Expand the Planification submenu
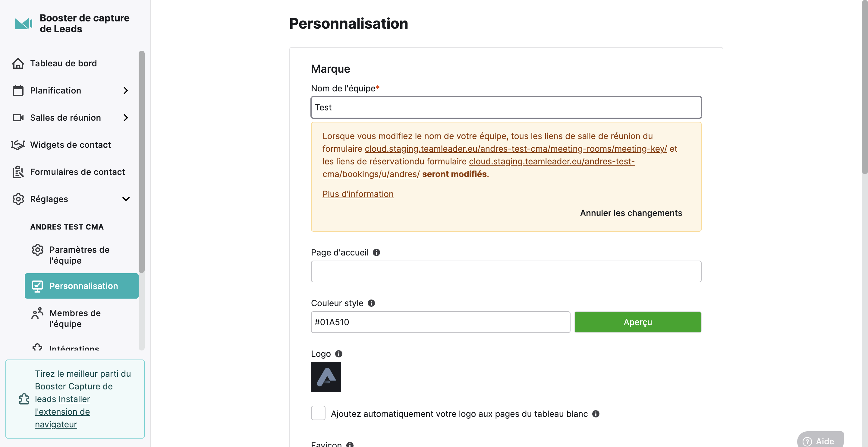This screenshot has width=868, height=447. tap(126, 90)
